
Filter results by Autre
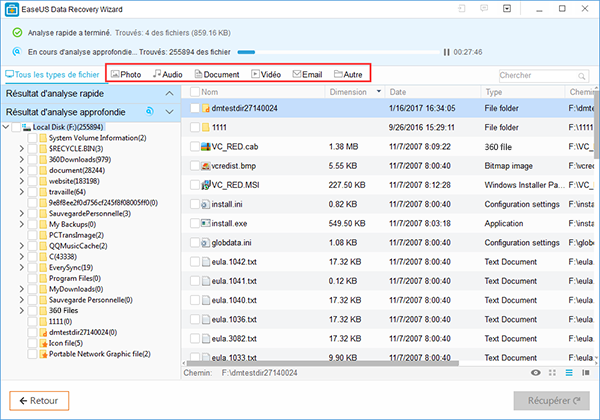click(348, 74)
